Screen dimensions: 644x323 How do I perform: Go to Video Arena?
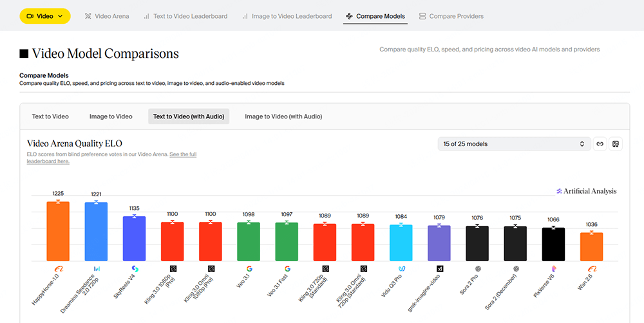(107, 17)
